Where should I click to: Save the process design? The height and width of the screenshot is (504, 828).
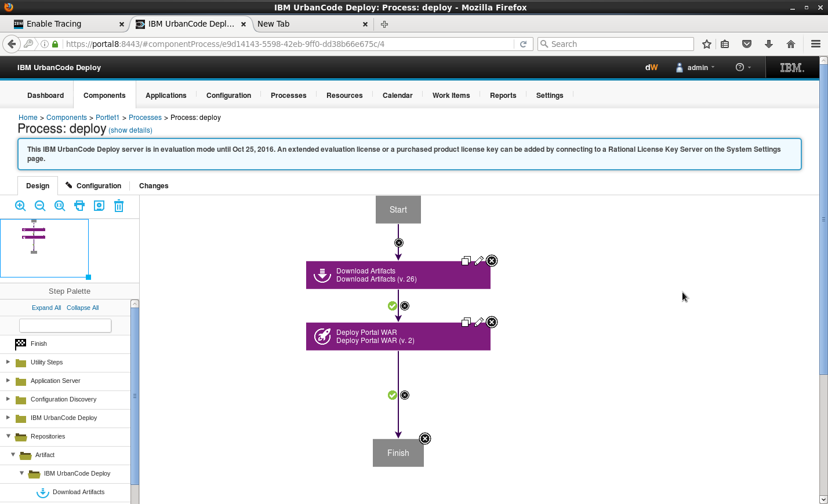click(99, 206)
